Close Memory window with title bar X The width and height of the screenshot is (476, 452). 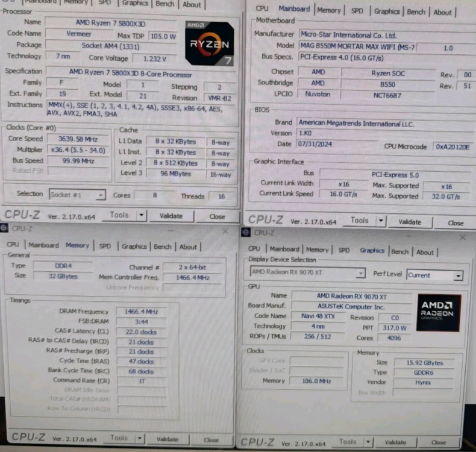tap(225, 231)
